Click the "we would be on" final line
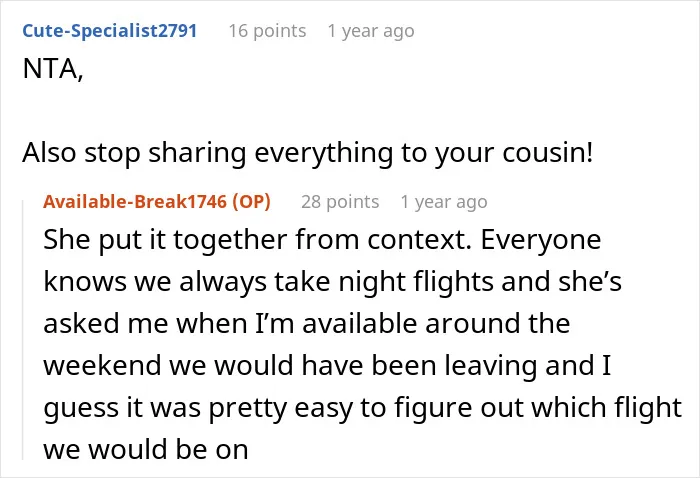Image resolution: width=700 pixels, height=478 pixels. [x=146, y=449]
